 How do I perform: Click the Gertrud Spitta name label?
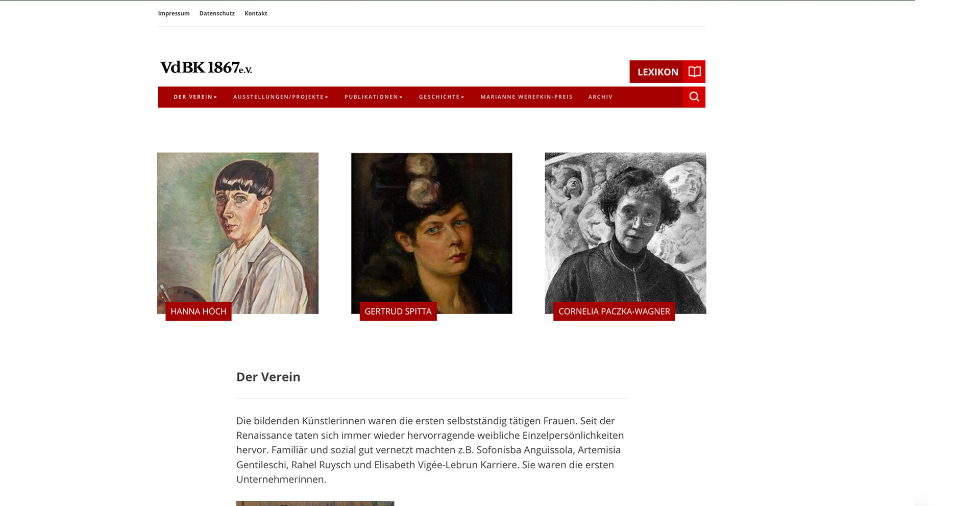(x=398, y=311)
